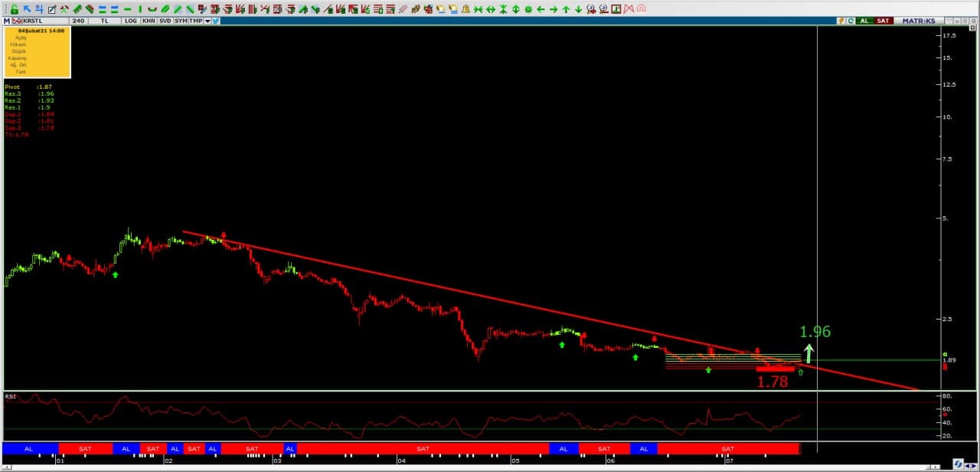
Task: Click the RSI 80 level label
Action: click(x=947, y=396)
